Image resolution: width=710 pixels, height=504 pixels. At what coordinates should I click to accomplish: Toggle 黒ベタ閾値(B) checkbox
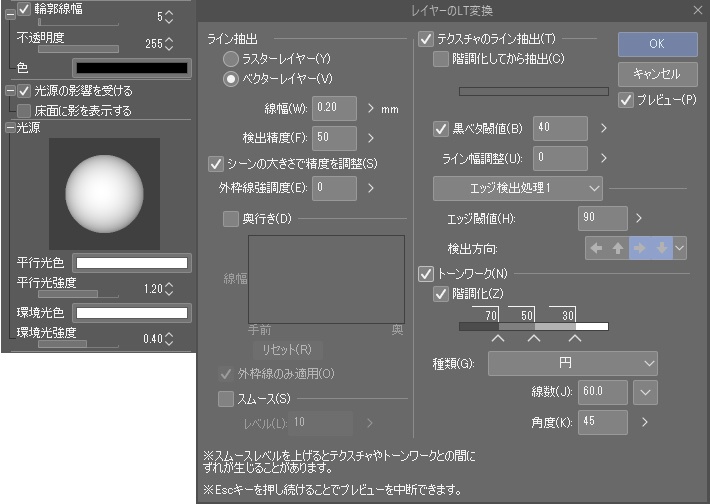coord(441,129)
